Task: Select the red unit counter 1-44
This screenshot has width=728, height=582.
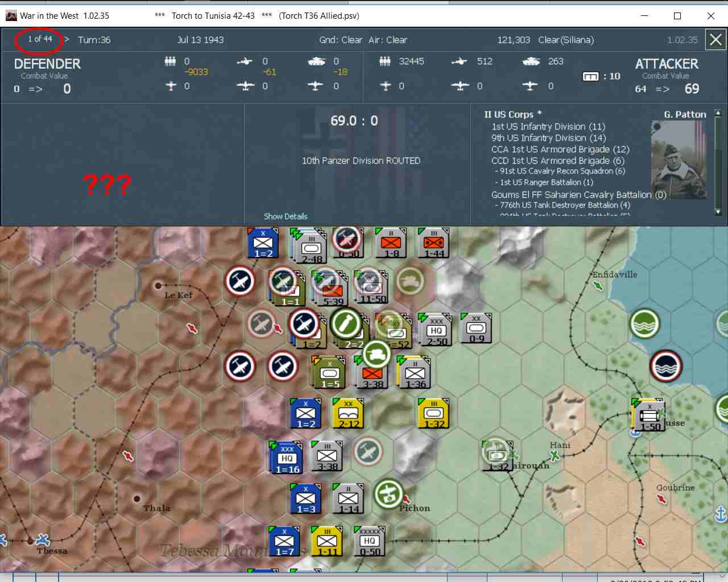Action: pyautogui.click(x=433, y=243)
